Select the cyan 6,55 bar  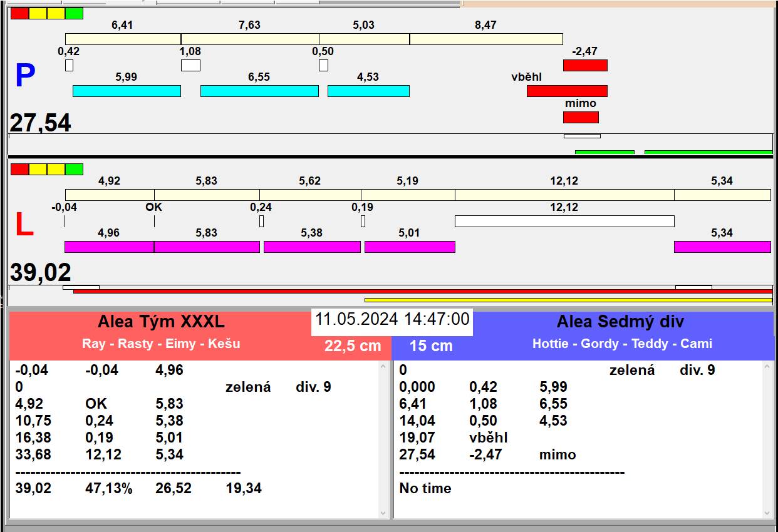click(x=259, y=91)
